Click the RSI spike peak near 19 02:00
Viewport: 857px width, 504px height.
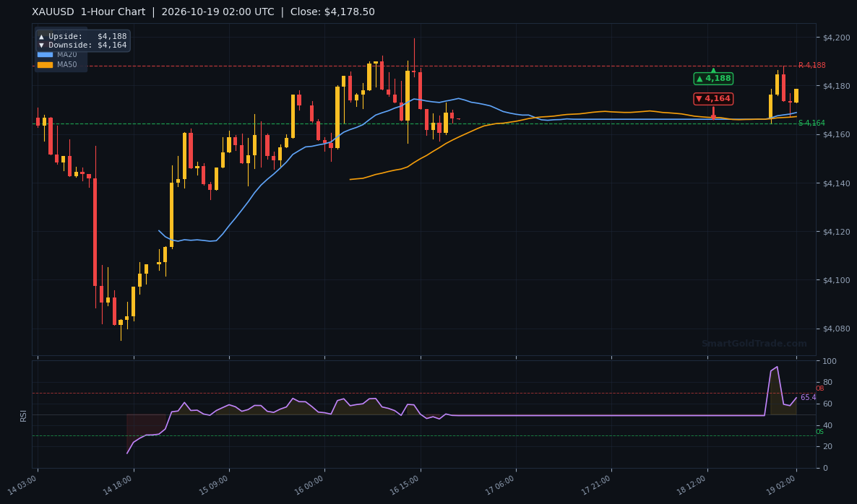777,367
